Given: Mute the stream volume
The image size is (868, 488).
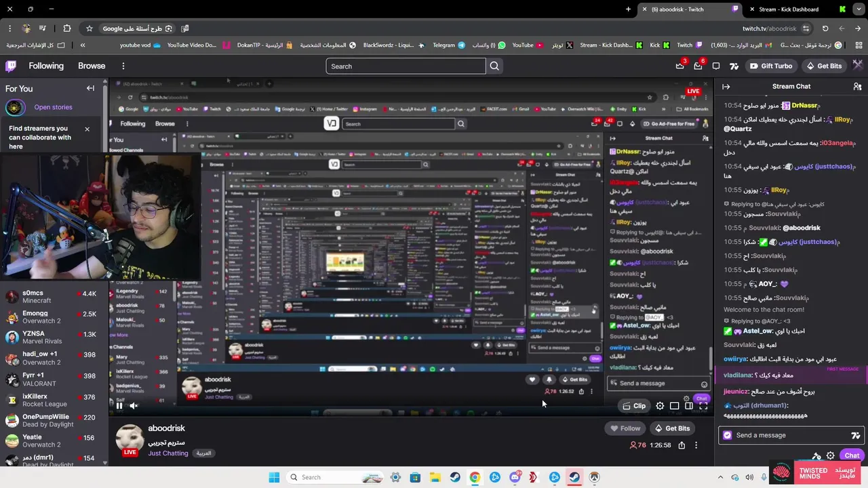Looking at the screenshot, I should (x=134, y=405).
